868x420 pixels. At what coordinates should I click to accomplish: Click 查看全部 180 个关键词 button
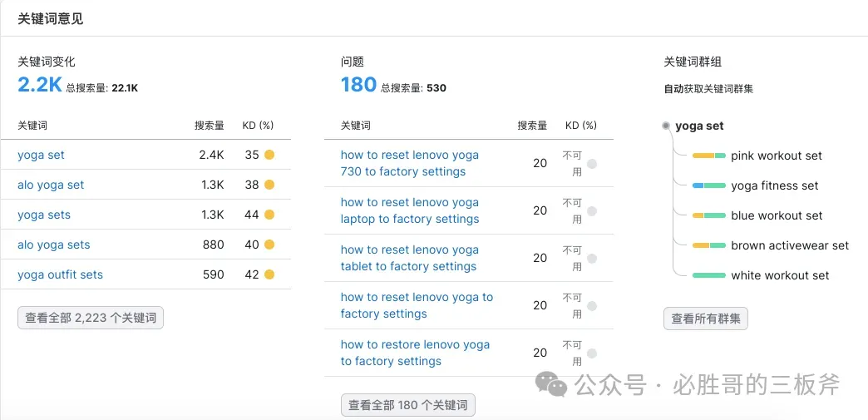[408, 405]
